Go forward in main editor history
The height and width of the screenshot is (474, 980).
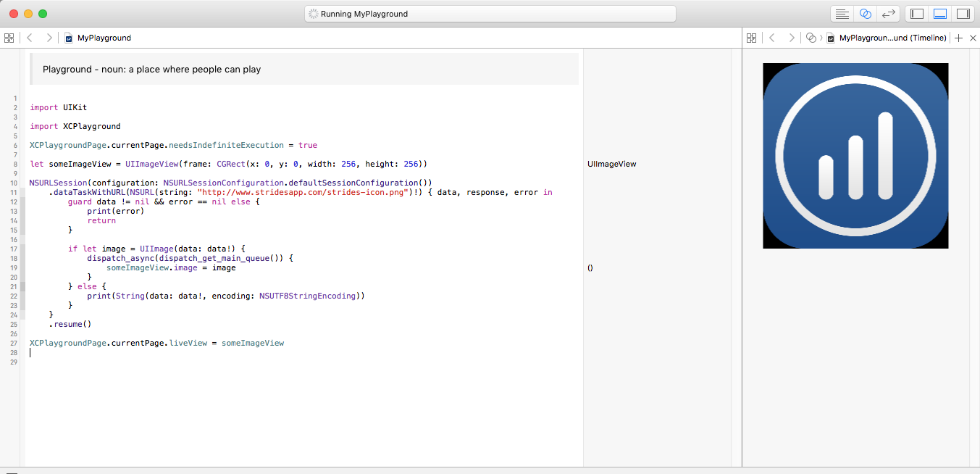coord(49,38)
